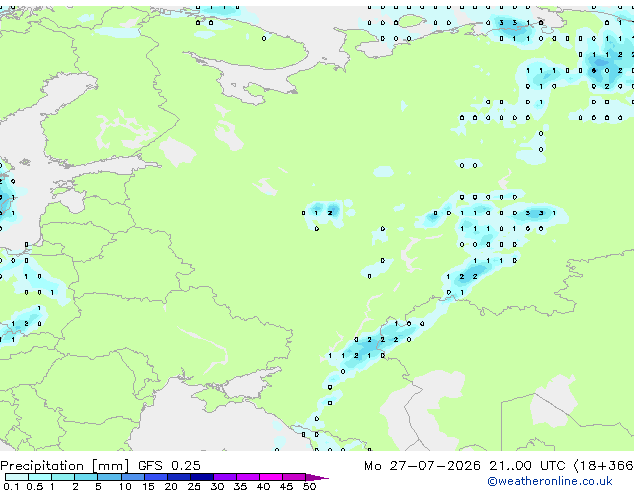The width and height of the screenshot is (634, 490).
Task: Select the 5–10 mm legend color
Action: (x=109, y=477)
